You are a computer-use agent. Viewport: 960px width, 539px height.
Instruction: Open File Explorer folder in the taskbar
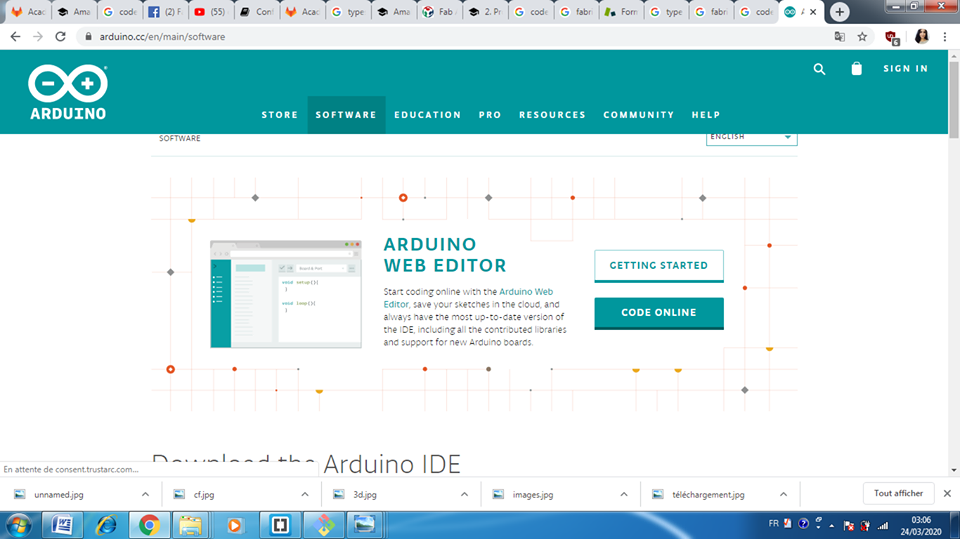pos(190,525)
